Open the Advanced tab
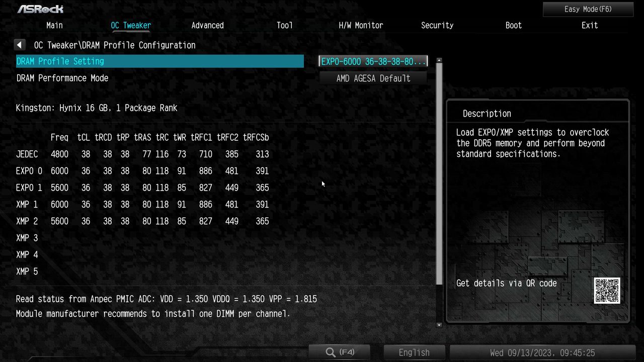Viewport: 644px width, 362px height. point(207,25)
